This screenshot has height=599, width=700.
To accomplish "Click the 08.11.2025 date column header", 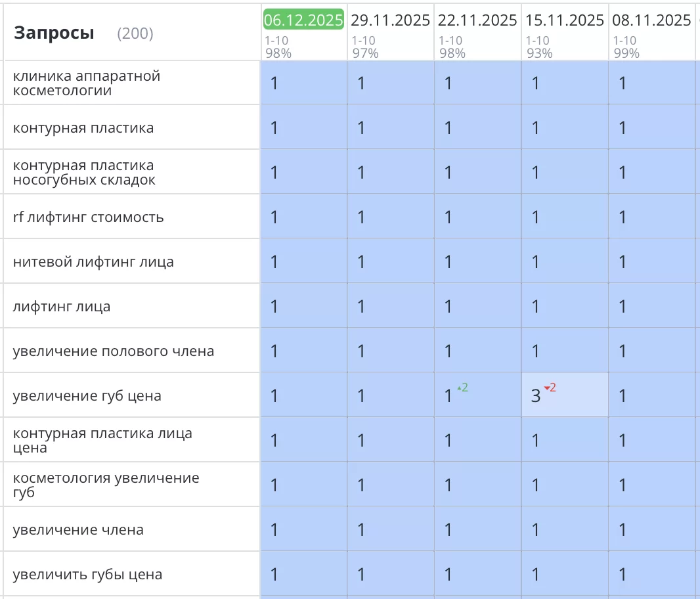I will pos(651,20).
